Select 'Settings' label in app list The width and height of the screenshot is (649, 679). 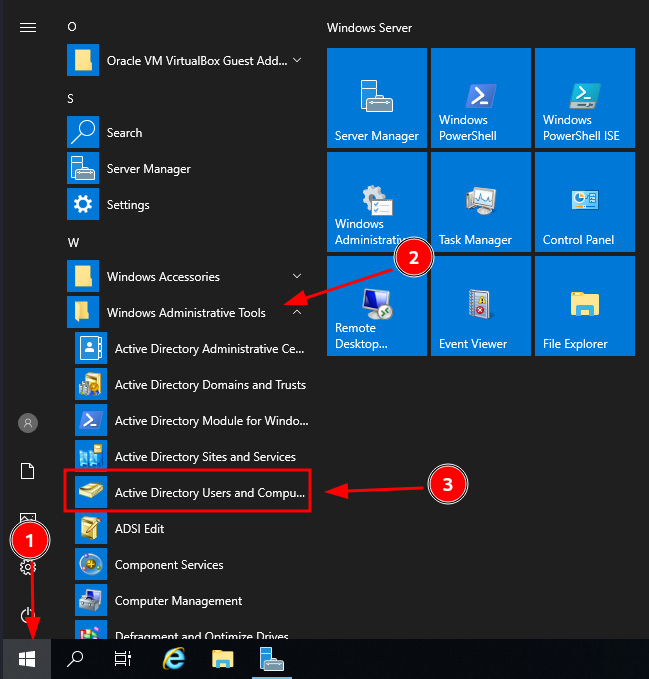coord(128,205)
